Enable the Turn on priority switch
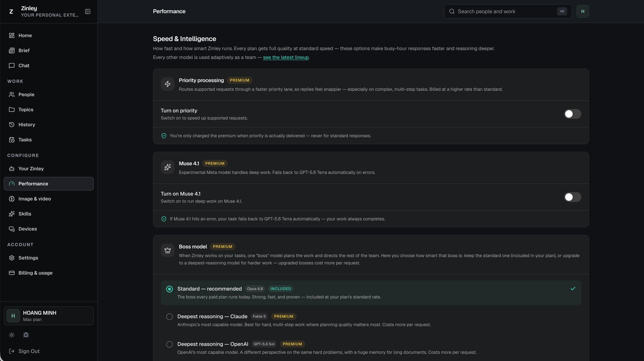644x361 pixels. tap(573, 114)
